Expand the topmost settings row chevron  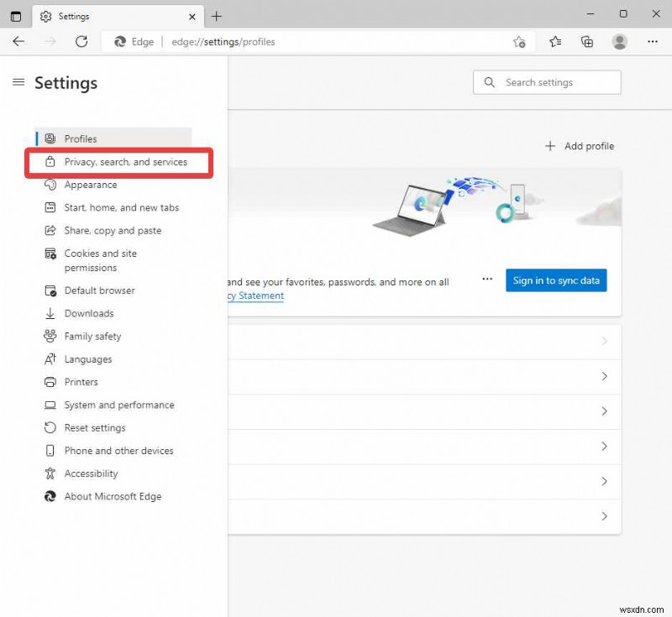coord(604,341)
